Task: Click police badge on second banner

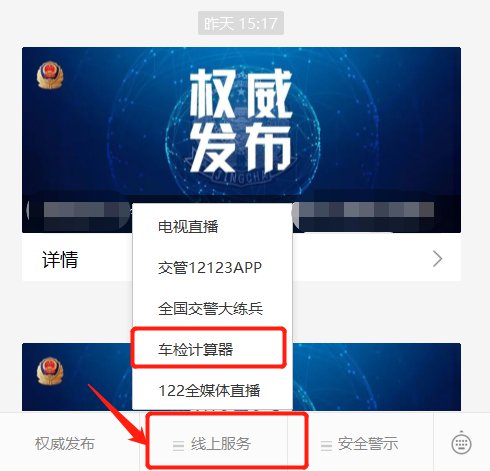Action: point(50,371)
